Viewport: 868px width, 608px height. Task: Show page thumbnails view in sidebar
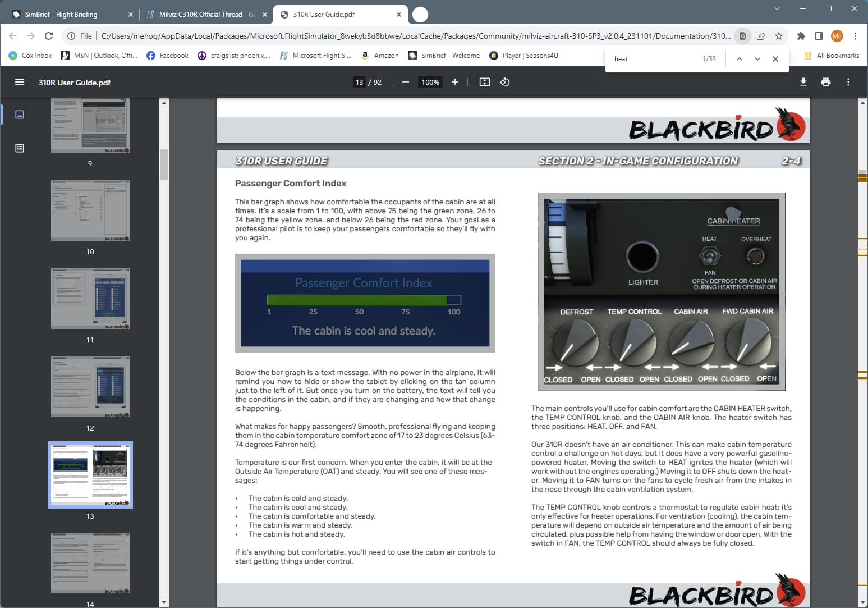pyautogui.click(x=20, y=115)
